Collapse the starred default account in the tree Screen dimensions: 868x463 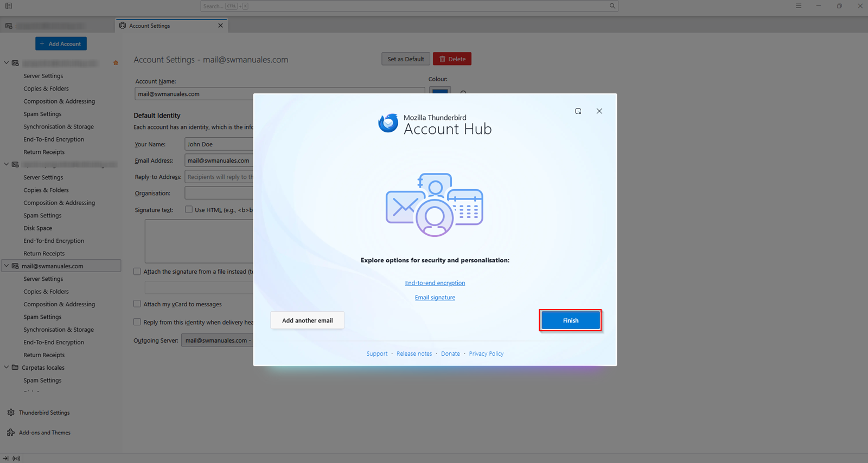click(x=7, y=63)
